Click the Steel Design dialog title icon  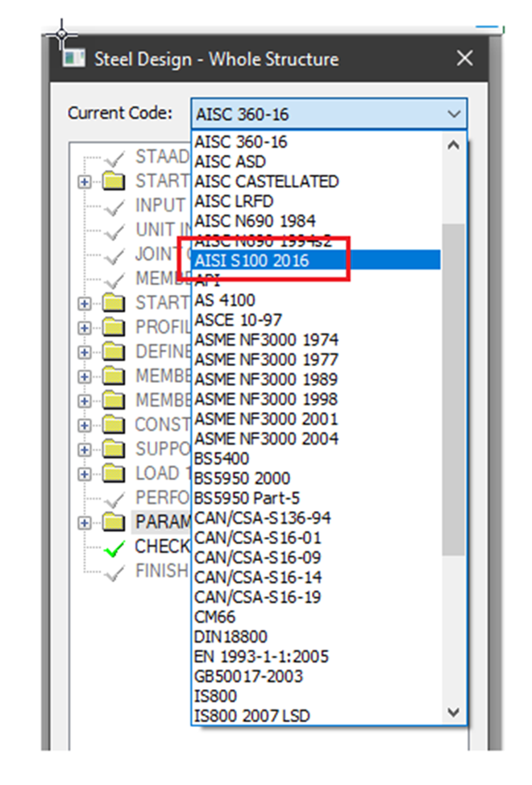click(x=74, y=59)
